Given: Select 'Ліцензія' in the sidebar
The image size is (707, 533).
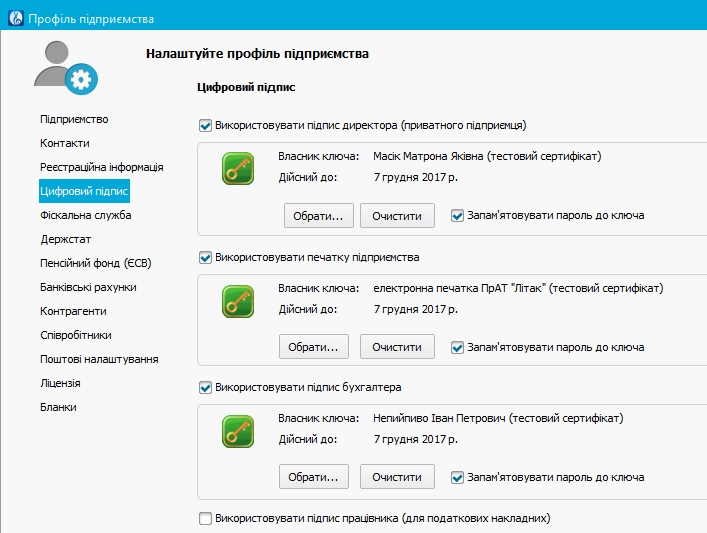Looking at the screenshot, I should (60, 383).
